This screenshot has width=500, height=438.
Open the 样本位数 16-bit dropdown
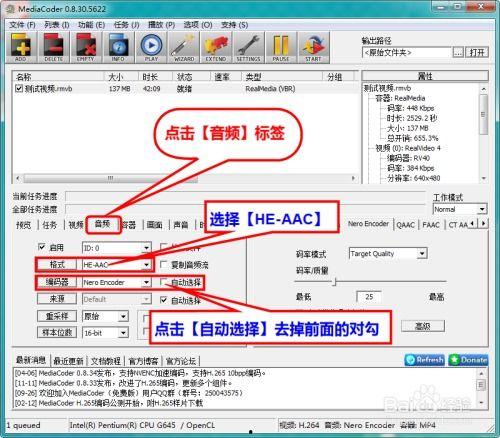(105, 333)
